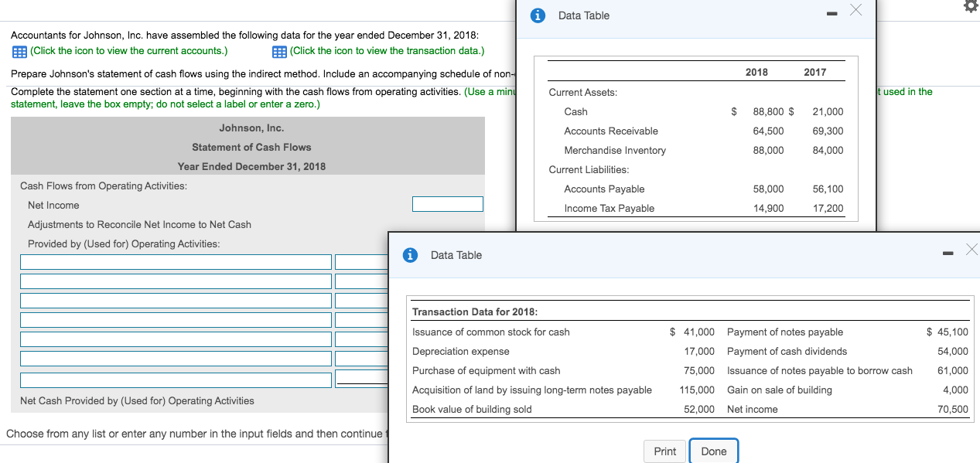Screen dimensions: 980x463
Task: Click the Net income value 70,500
Action: (953, 410)
